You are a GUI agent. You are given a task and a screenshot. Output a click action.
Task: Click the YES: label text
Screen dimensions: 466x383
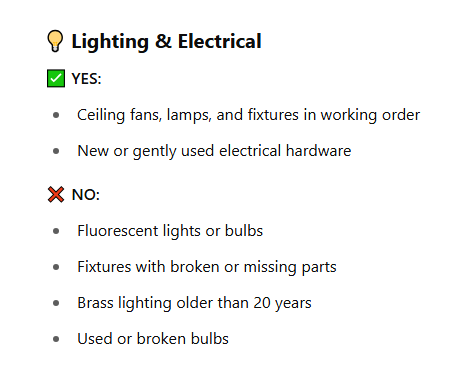coord(86,79)
